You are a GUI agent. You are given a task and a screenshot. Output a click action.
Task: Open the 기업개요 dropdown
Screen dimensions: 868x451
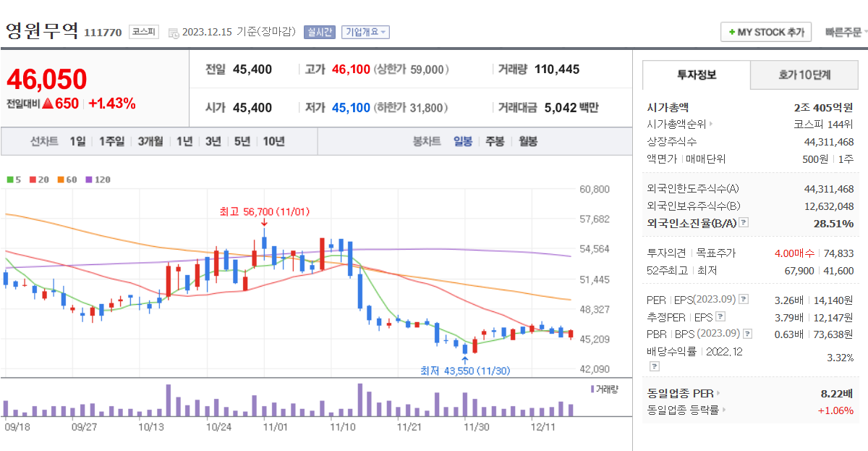365,32
